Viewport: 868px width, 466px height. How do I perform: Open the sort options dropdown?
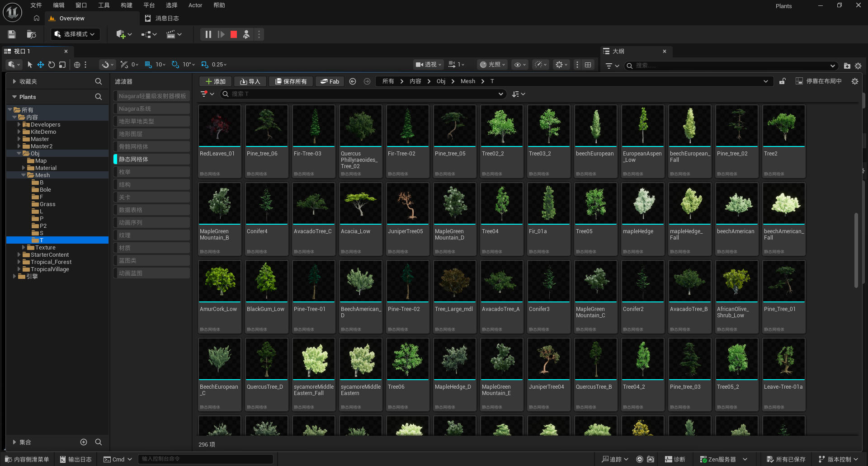tap(519, 94)
